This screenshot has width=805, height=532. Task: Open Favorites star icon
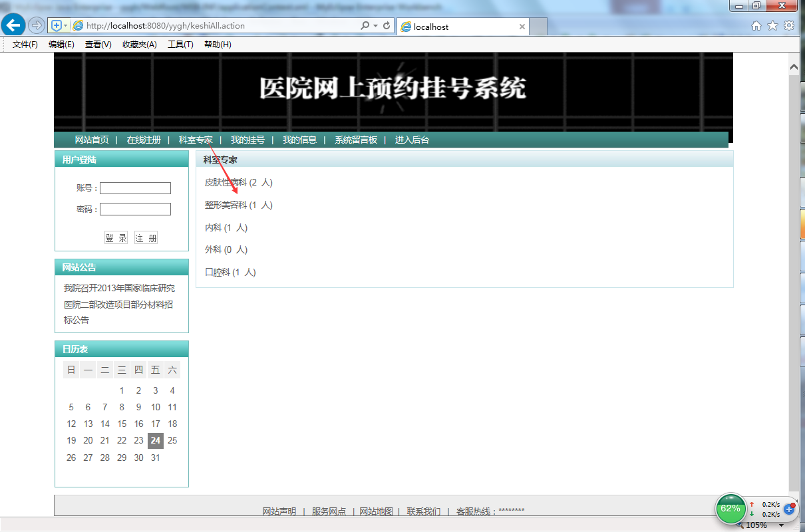772,26
